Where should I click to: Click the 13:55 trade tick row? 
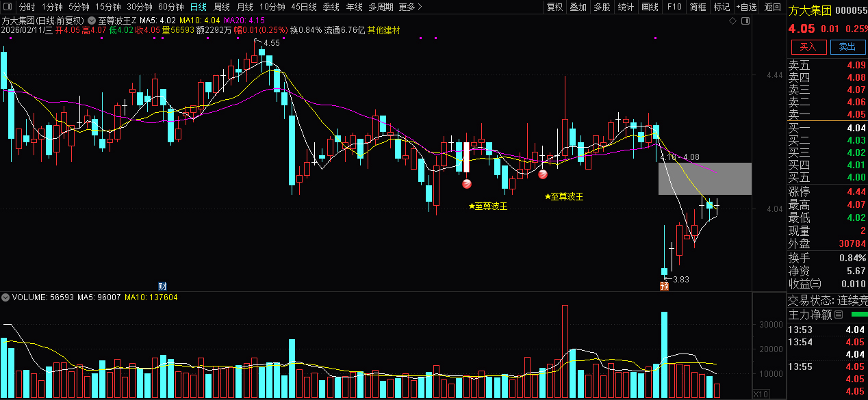coord(827,367)
